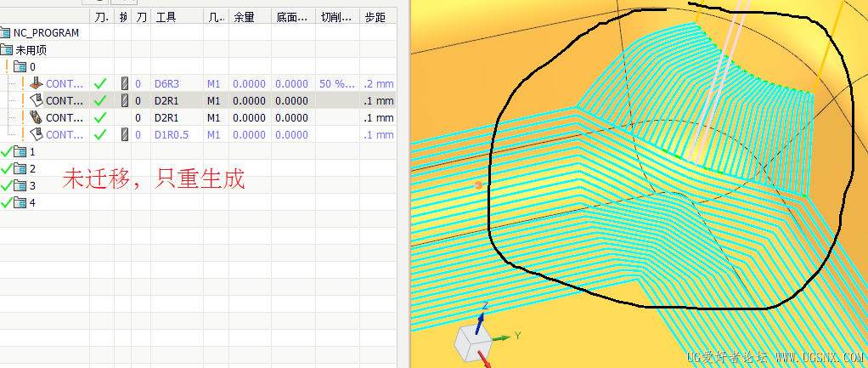Click toolpath checkmark of D1R0.5 operation
Screen dimensions: 868x368
coord(100,134)
